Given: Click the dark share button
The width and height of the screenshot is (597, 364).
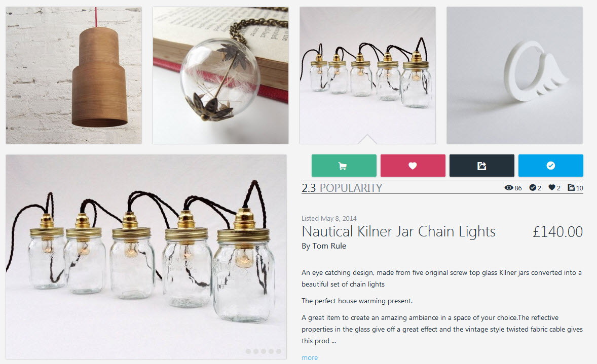Looking at the screenshot, I should (x=481, y=166).
